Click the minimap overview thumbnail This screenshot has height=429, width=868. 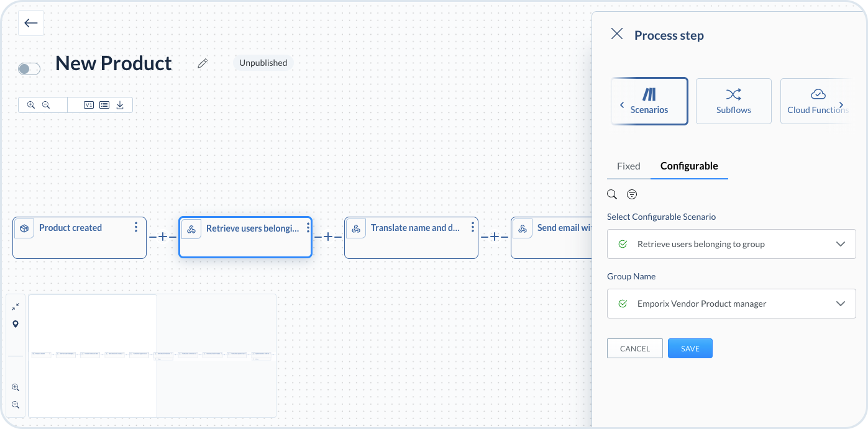click(x=152, y=356)
